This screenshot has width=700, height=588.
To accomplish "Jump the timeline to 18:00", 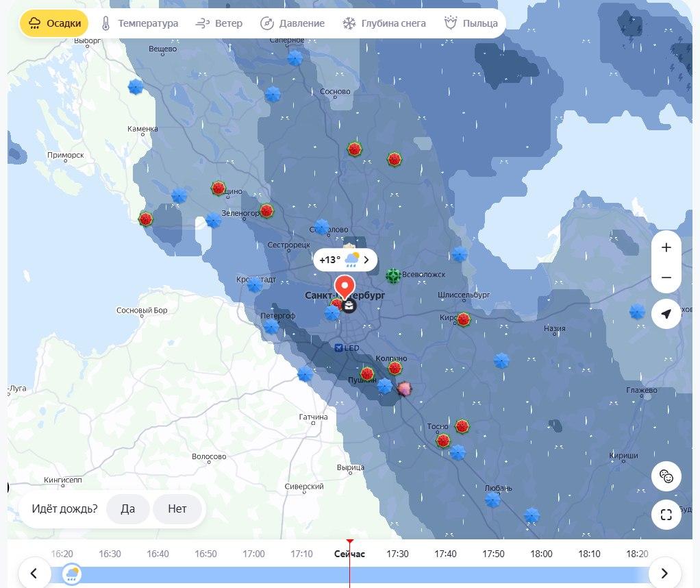I will pos(541,554).
